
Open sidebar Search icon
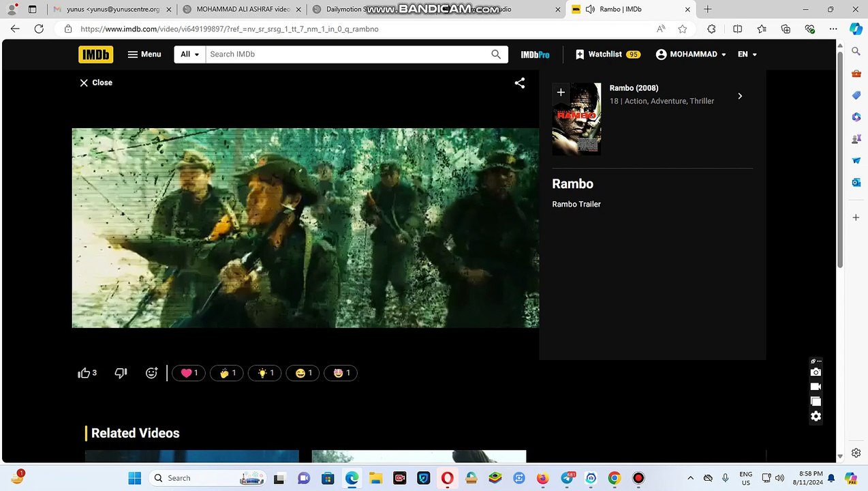(856, 51)
